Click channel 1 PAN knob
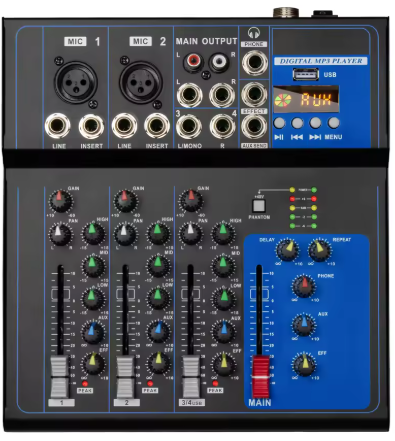The image size is (395, 441). click(60, 234)
